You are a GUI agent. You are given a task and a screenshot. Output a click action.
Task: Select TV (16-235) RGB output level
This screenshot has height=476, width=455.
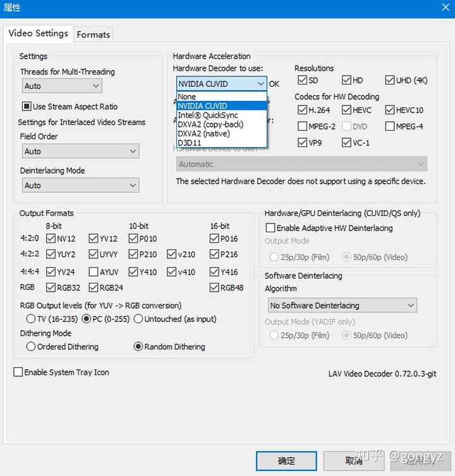(30, 319)
